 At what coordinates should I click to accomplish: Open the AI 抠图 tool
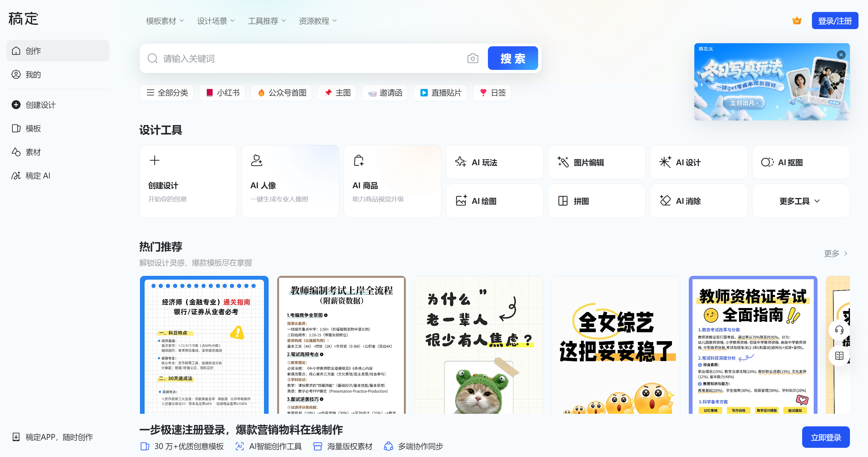click(801, 162)
